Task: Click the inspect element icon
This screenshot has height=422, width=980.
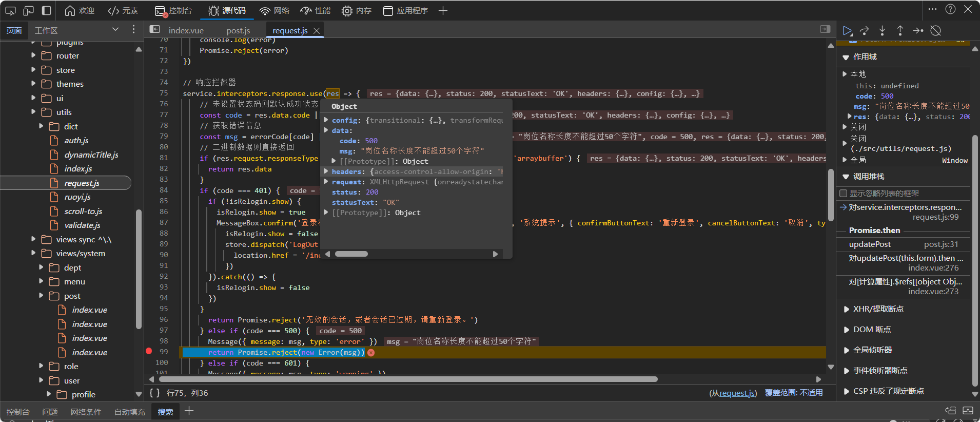Action: tap(10, 10)
